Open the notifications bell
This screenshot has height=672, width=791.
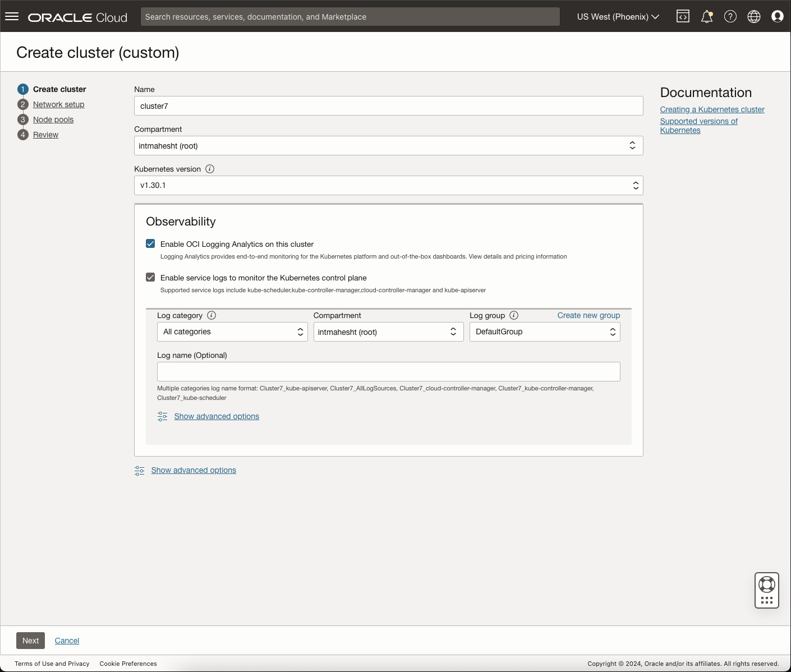tap(706, 16)
